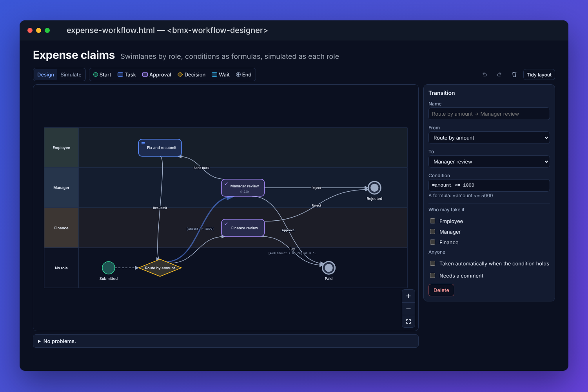Switch to the Design tab

45,74
